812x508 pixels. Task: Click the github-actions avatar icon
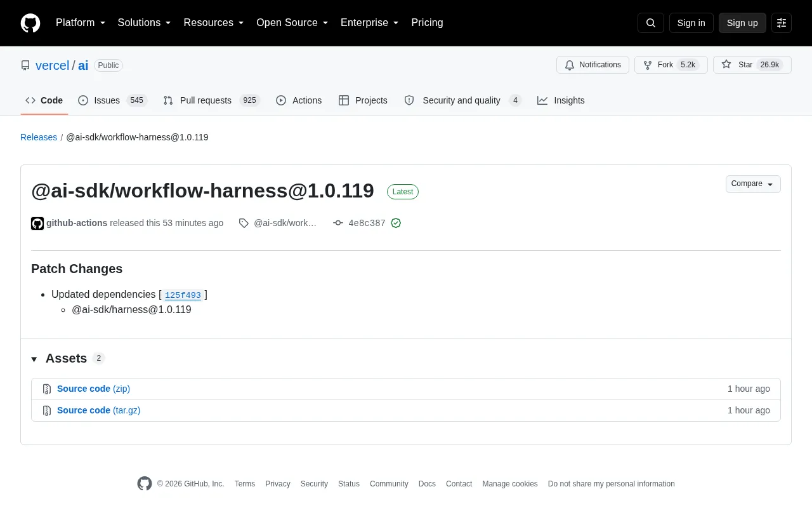[x=37, y=224]
